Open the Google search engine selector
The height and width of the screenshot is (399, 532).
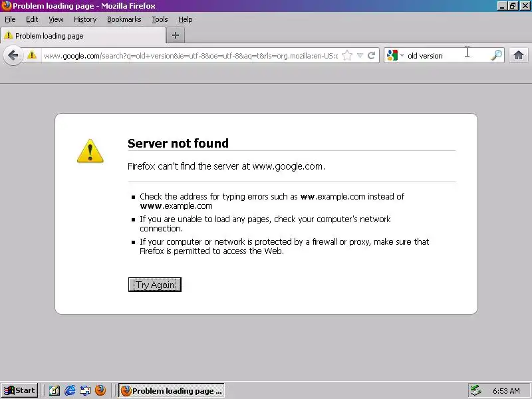click(395, 55)
